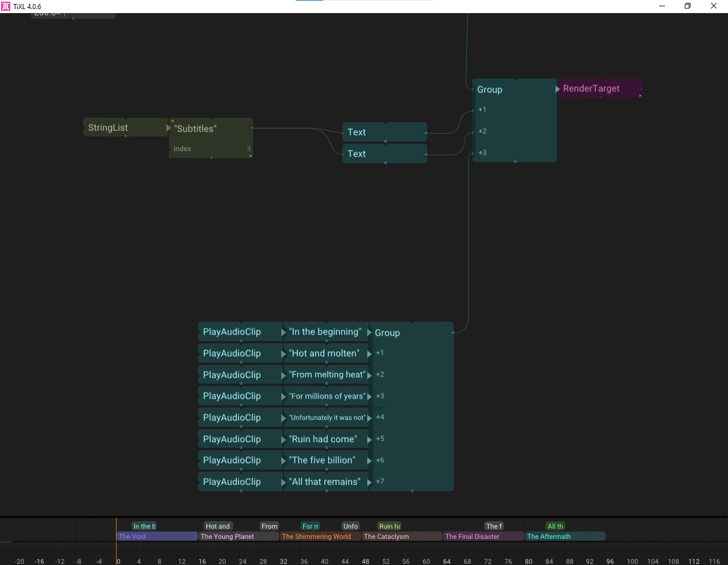The image size is (728, 565).
Task: Click the RenderTarget node's input arrow
Action: coord(558,89)
